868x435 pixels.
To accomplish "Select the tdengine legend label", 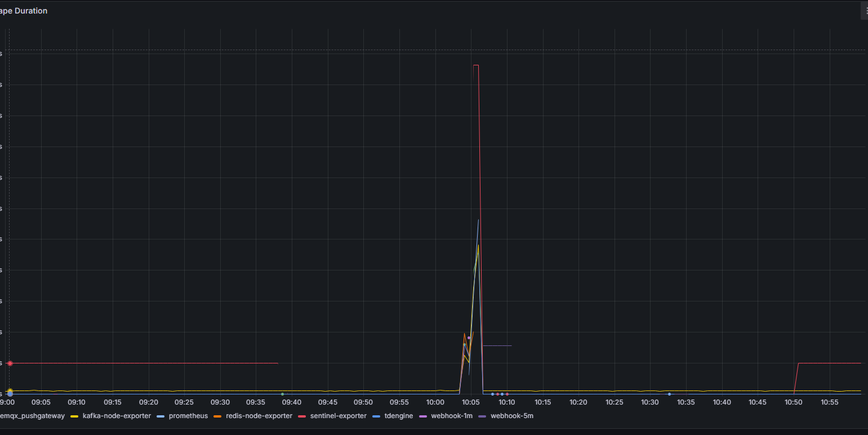I will coord(398,416).
